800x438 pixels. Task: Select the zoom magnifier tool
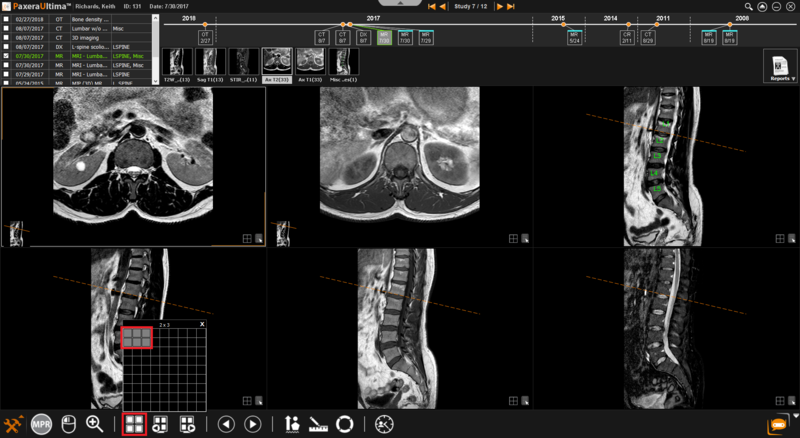click(95, 424)
